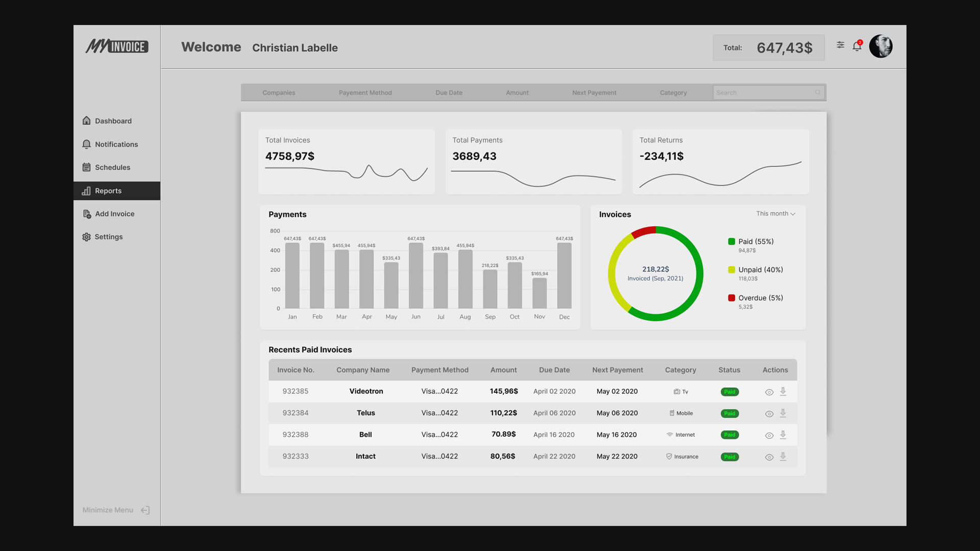Click the Minimize Menu link
Image resolution: width=980 pixels, height=551 pixels.
[108, 510]
